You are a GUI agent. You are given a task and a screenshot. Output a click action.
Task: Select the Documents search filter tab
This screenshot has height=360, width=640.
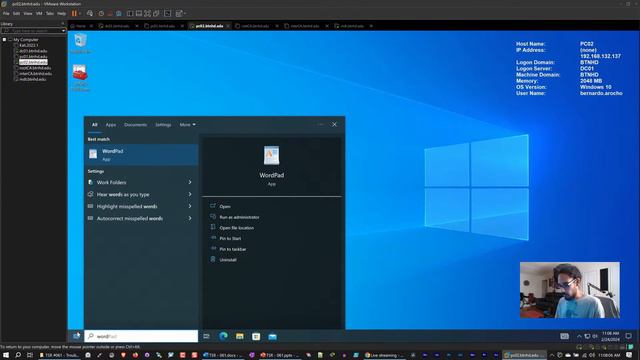(136, 124)
